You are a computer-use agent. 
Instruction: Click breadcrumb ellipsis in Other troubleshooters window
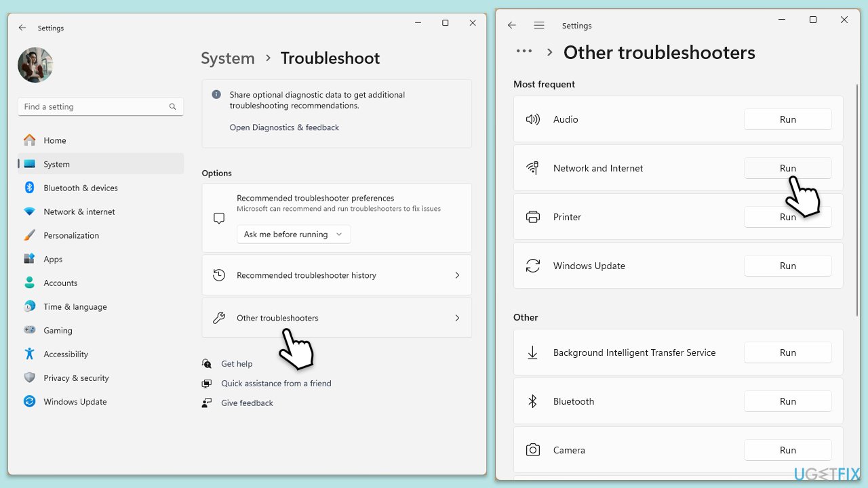click(524, 51)
